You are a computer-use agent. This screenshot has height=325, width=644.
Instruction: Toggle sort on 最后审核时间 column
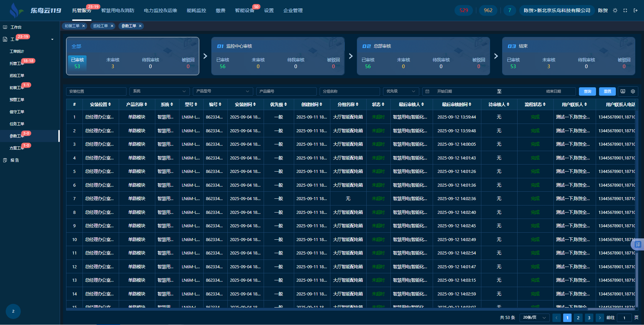470,104
